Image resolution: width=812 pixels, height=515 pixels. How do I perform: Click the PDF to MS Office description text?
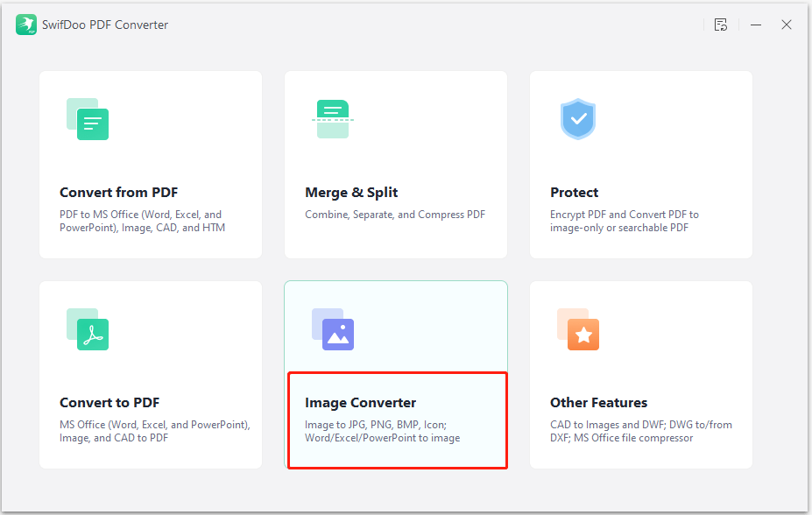point(143,221)
